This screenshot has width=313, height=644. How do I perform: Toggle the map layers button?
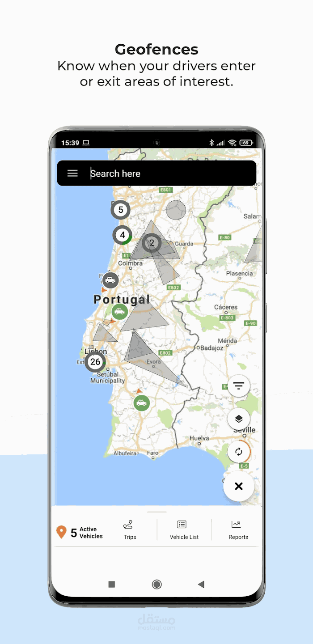pos(239,419)
